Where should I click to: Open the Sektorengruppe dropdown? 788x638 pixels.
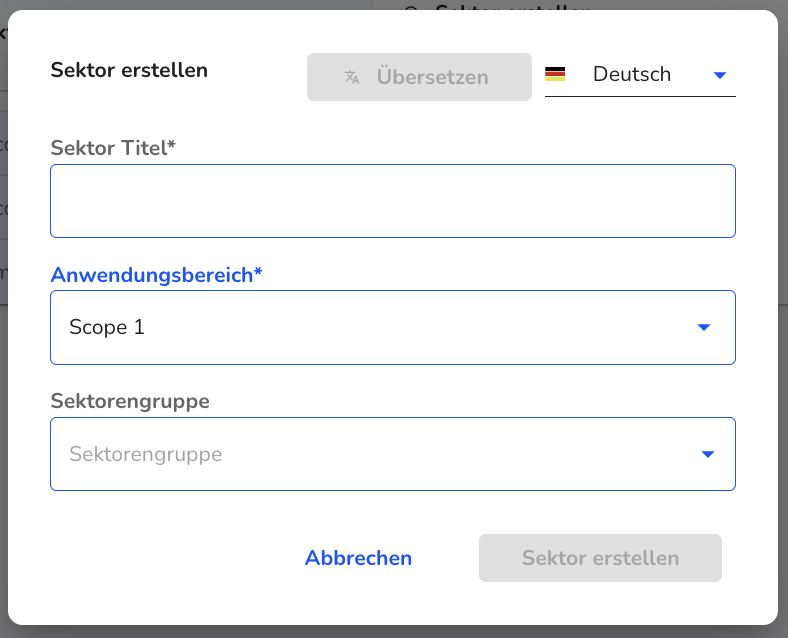(x=393, y=454)
